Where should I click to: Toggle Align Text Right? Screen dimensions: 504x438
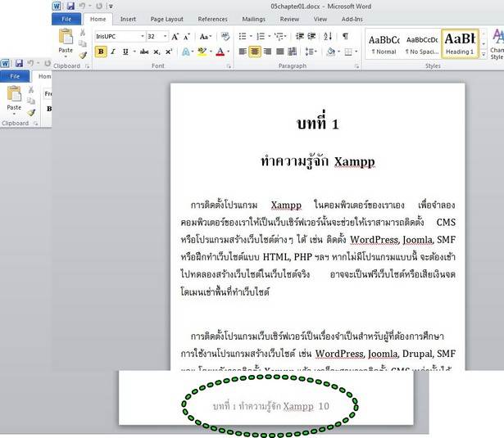267,52
